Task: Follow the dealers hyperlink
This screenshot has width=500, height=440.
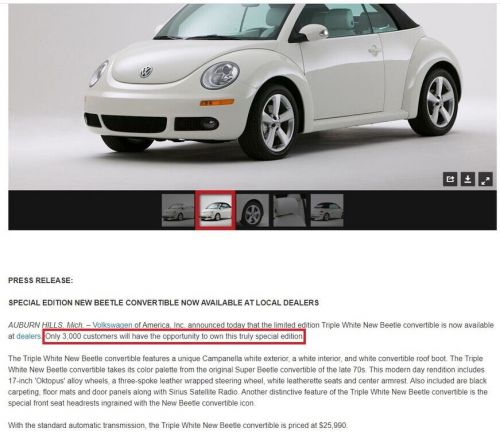Action: coord(28,336)
